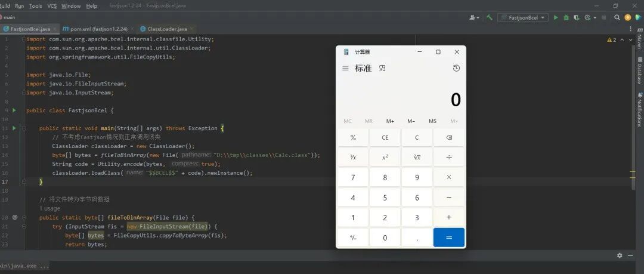Open Search Everywhere magnifier icon
This screenshot has height=274, width=644.
[x=617, y=18]
